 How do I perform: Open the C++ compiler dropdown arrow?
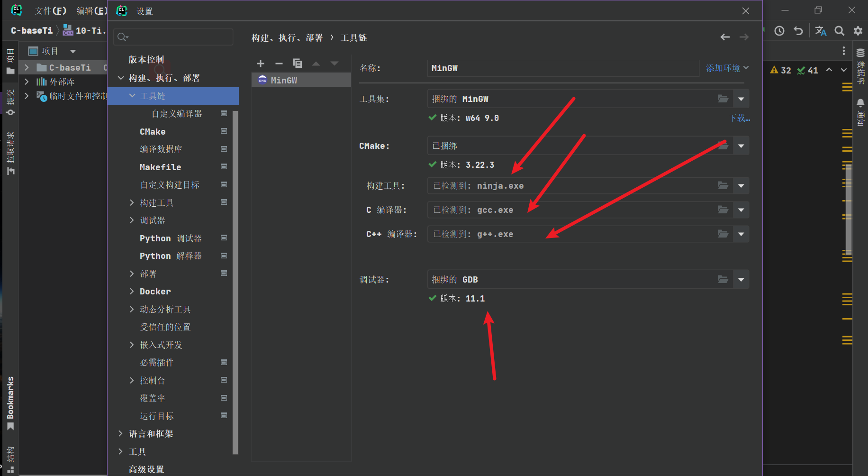(741, 234)
